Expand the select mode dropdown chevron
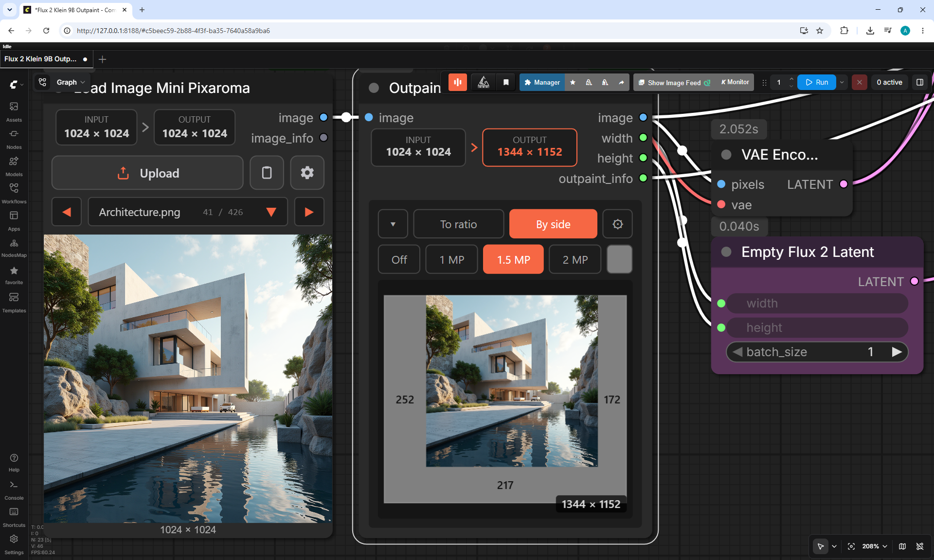The width and height of the screenshot is (934, 560). 834,546
